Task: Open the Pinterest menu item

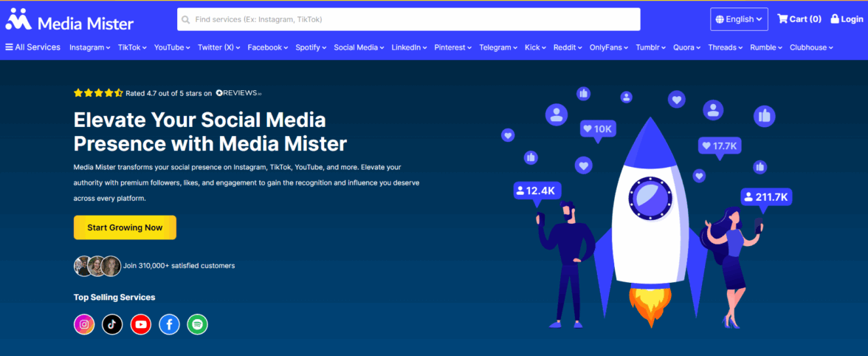Action: 453,47
